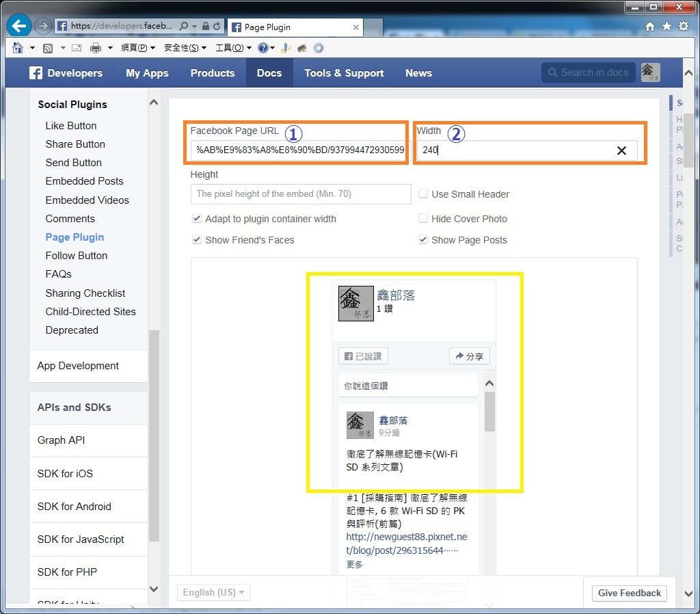Click the dark gadget toolbar icon
Viewport: 700px width, 614px height.
coord(301,48)
